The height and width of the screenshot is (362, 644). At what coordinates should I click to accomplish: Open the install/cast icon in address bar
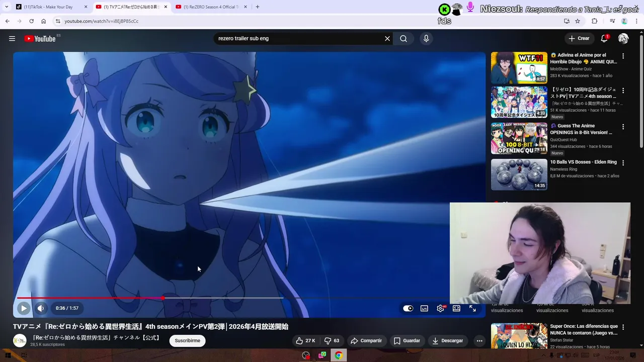tap(567, 21)
